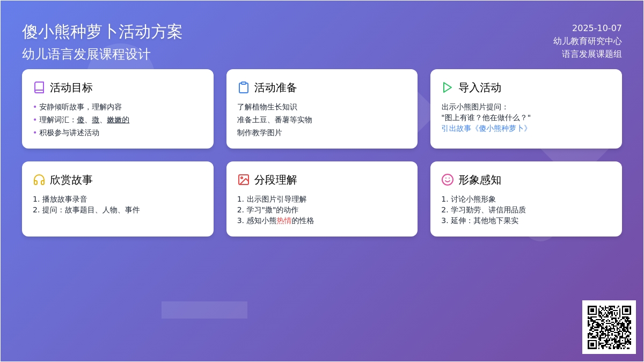The height and width of the screenshot is (362, 644).
Task: Select the main title 傻小熊种萝卜活动方案
Action: (x=102, y=32)
